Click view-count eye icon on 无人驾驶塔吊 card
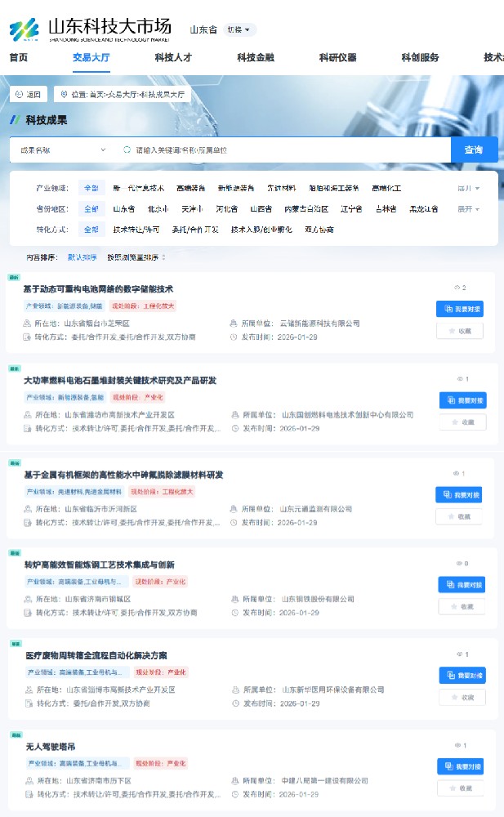The width and height of the screenshot is (504, 817). pyautogui.click(x=457, y=746)
